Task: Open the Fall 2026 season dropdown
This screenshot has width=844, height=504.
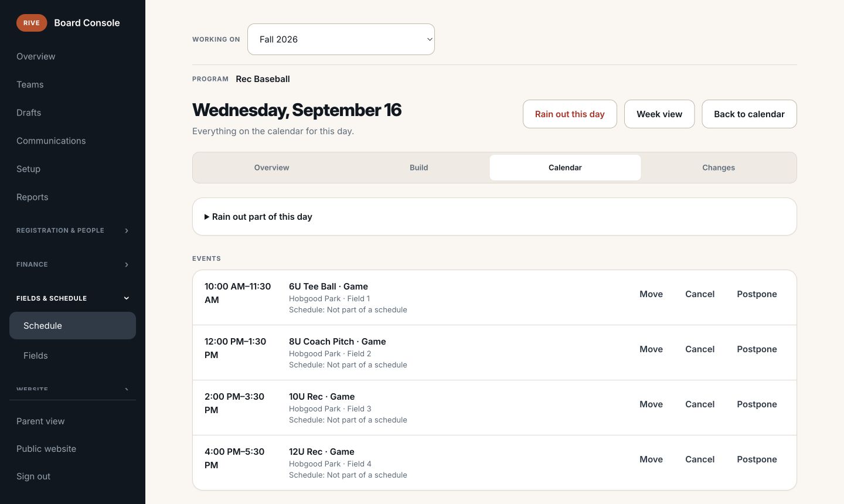Action: click(x=341, y=39)
